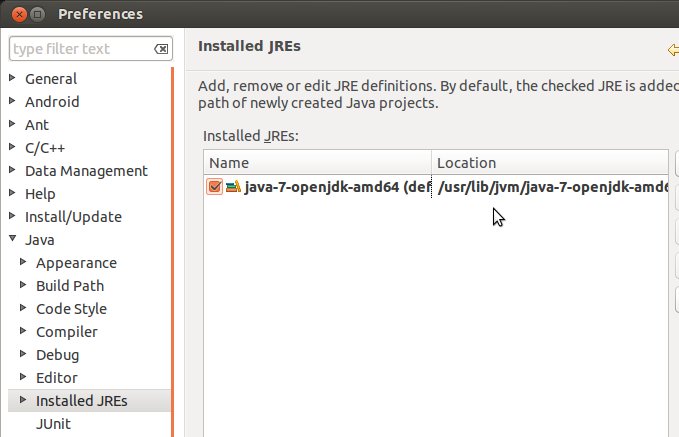
Task: Close the Preferences window
Action: [x=19, y=14]
